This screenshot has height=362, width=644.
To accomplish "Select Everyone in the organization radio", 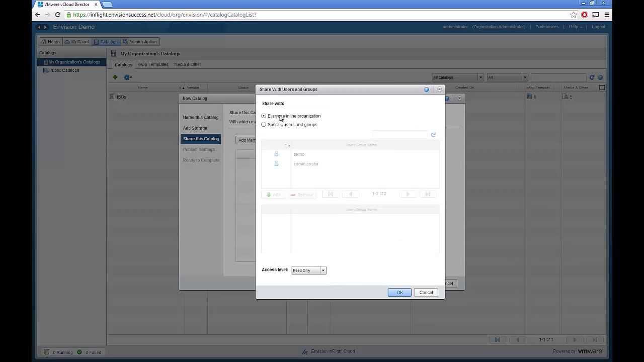I will pyautogui.click(x=264, y=116).
